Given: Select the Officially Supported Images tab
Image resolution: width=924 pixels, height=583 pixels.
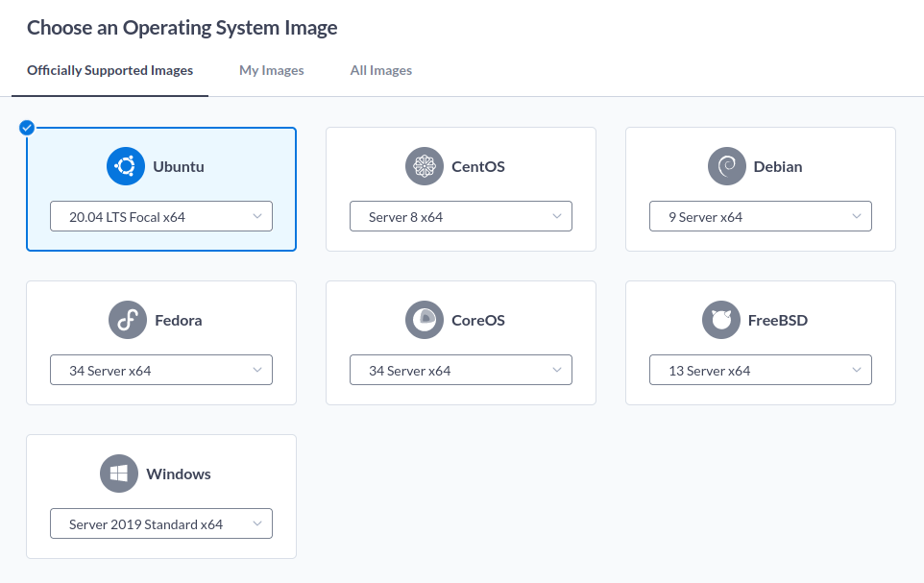Looking at the screenshot, I should pos(110,70).
